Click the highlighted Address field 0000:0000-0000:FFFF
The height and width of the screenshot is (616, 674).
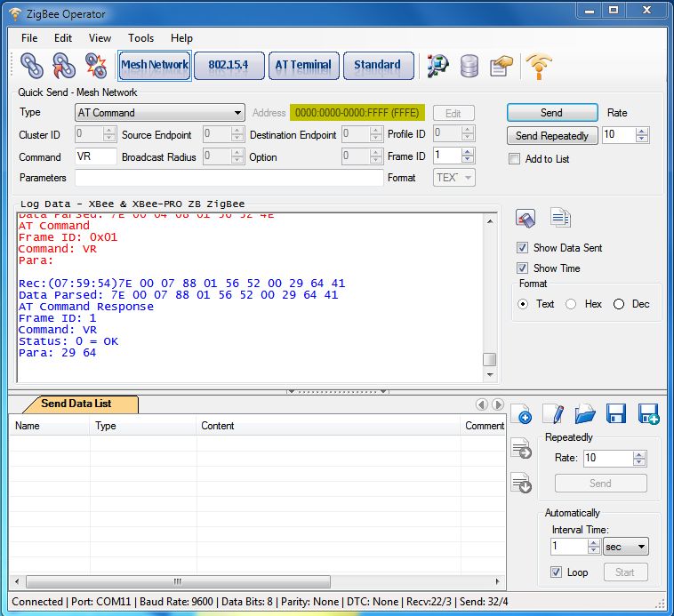pos(357,113)
